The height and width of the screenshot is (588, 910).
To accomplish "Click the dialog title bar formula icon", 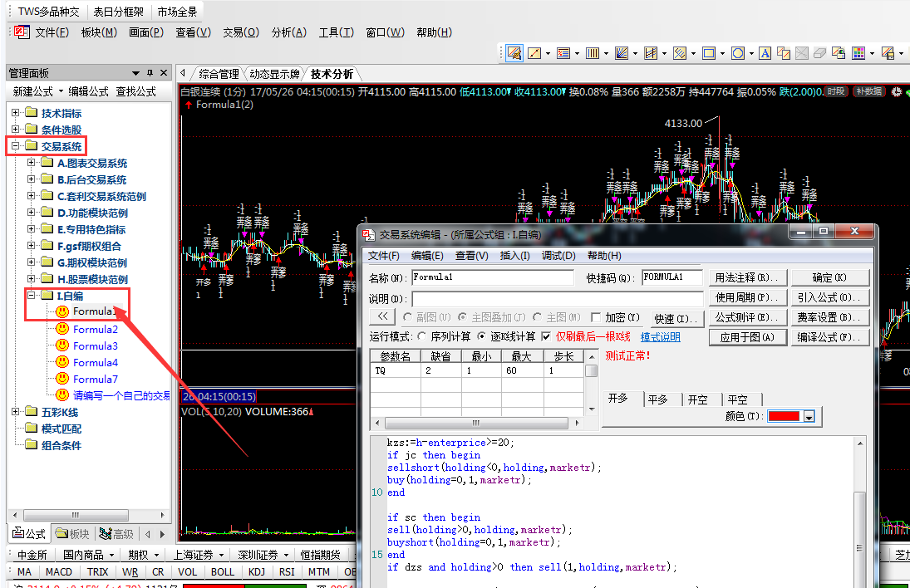I will pos(368,235).
